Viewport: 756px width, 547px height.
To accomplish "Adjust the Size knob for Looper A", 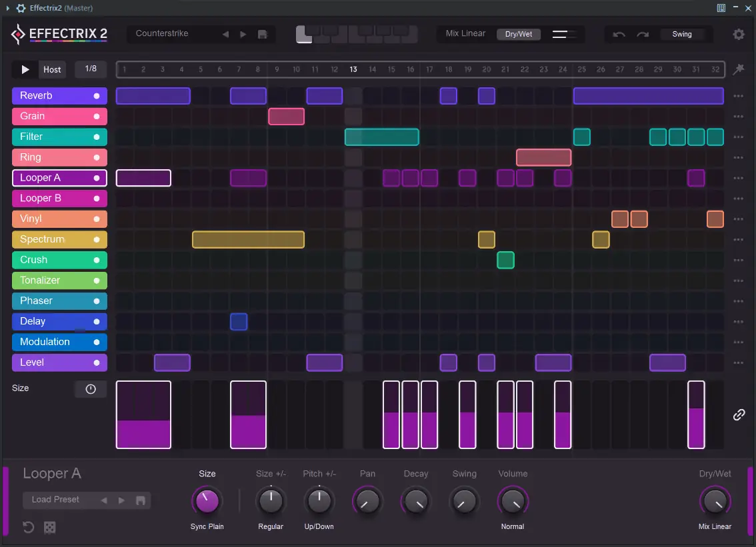I will (x=207, y=501).
